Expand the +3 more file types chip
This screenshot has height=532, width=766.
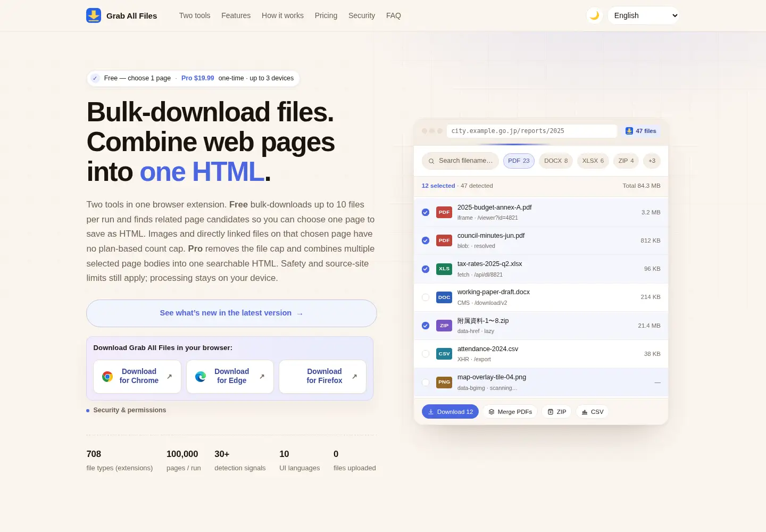coord(652,161)
